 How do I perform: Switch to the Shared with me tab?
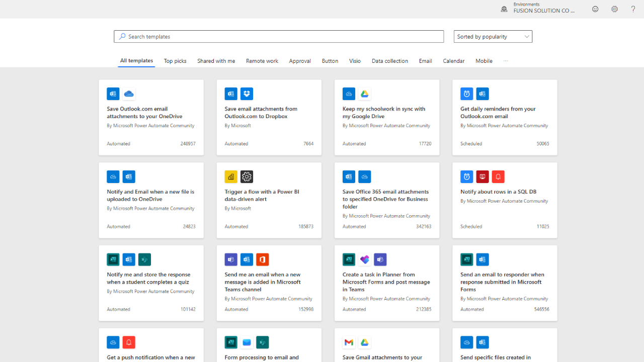pos(216,61)
